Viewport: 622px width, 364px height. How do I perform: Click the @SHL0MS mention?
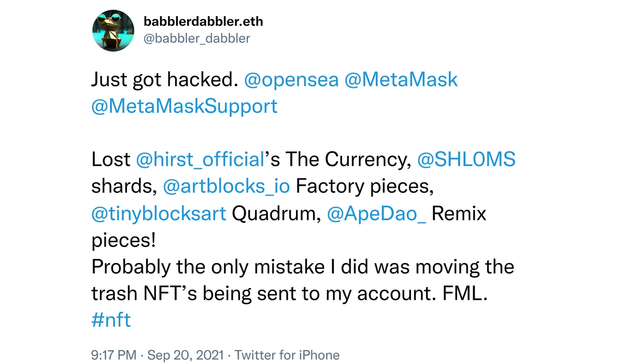pos(466,159)
